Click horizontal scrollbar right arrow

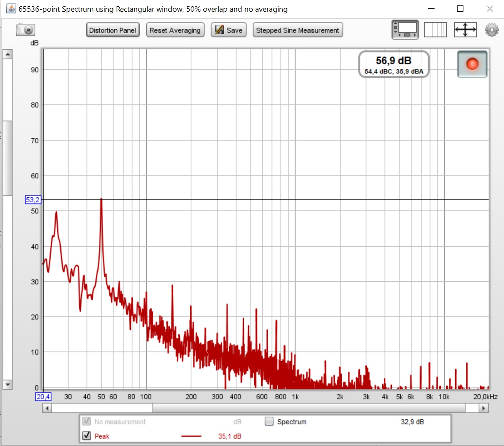[x=484, y=408]
